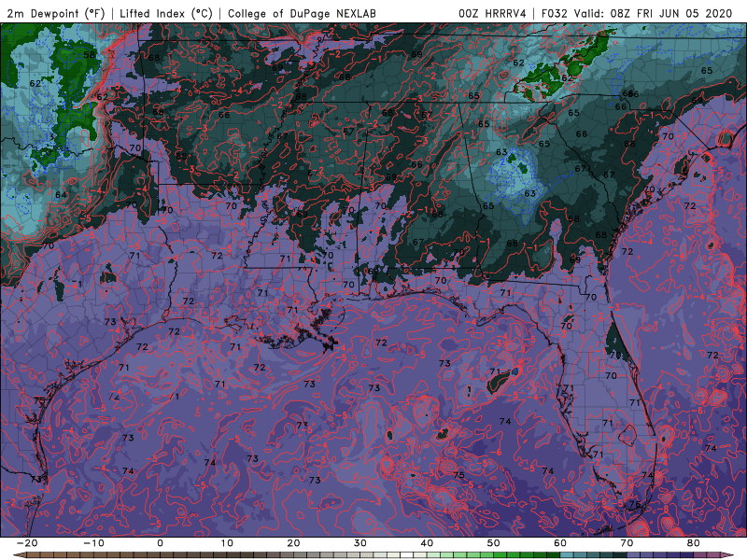Select the 60 label on color bar
Viewport: 747px width, 560px height.
point(560,543)
